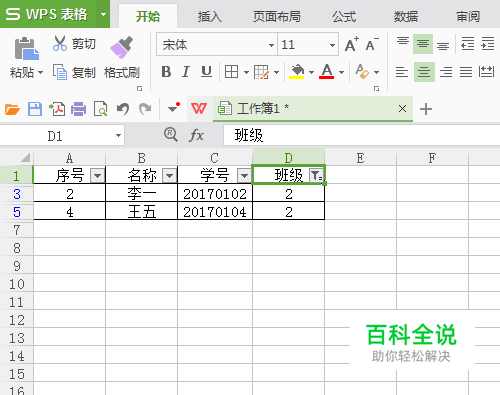Click into the formula bar showing 班级
This screenshot has height=395, width=500.
[x=362, y=135]
